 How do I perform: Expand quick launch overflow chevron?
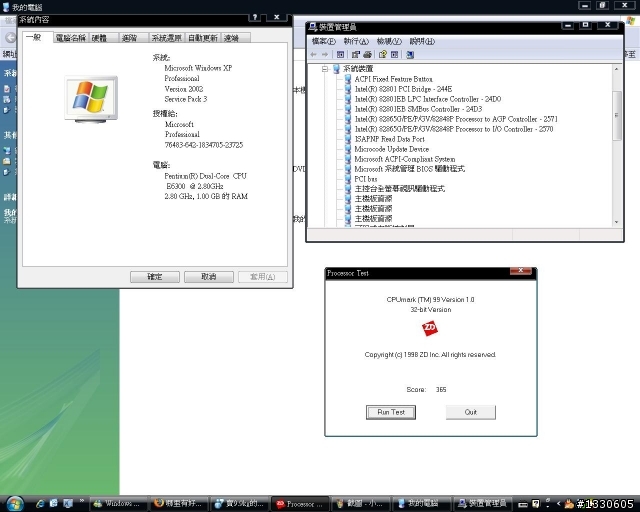tap(81, 501)
